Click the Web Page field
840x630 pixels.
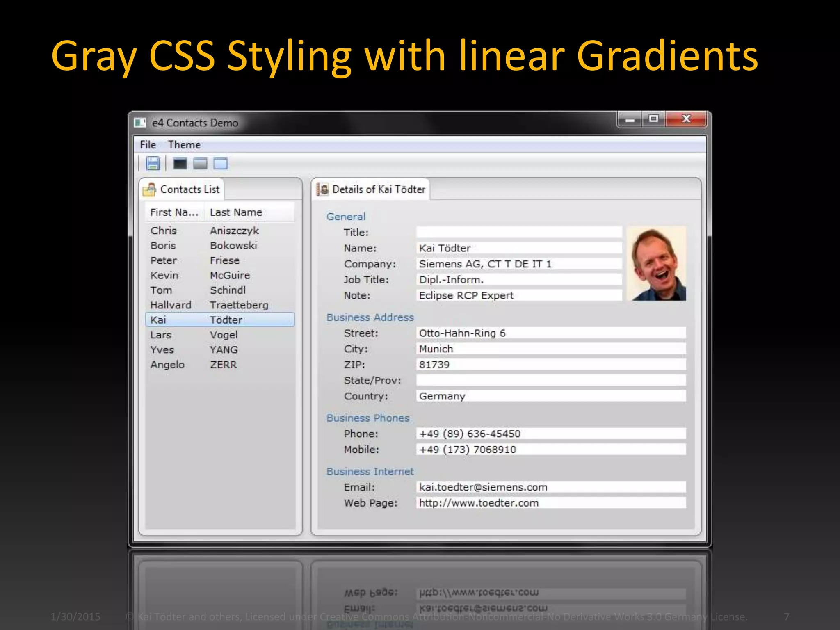pyautogui.click(x=551, y=503)
